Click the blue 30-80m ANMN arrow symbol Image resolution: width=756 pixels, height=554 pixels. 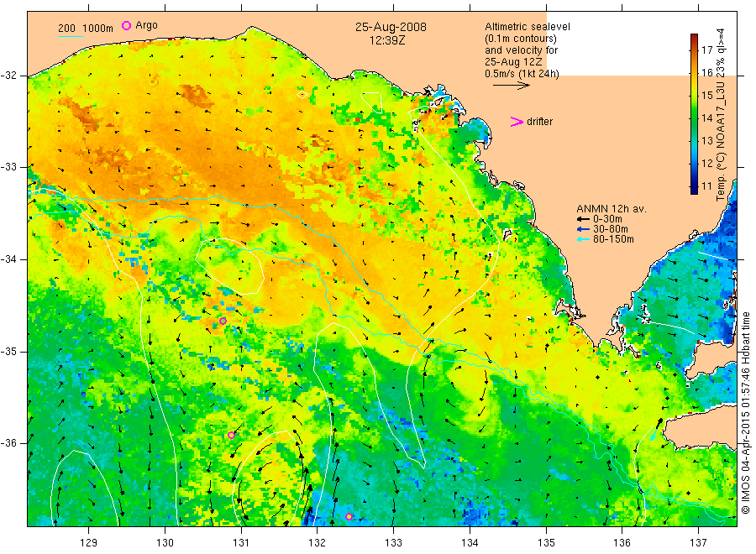[x=583, y=229]
